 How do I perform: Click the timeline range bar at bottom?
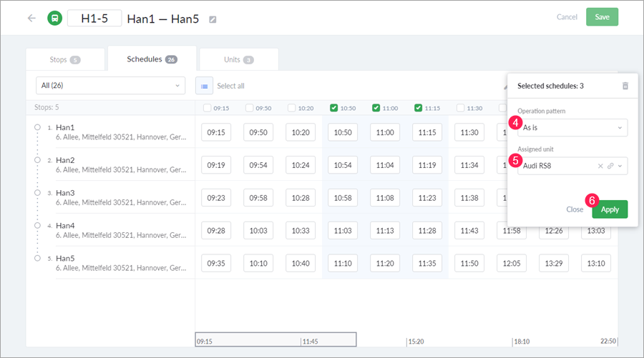click(275, 339)
